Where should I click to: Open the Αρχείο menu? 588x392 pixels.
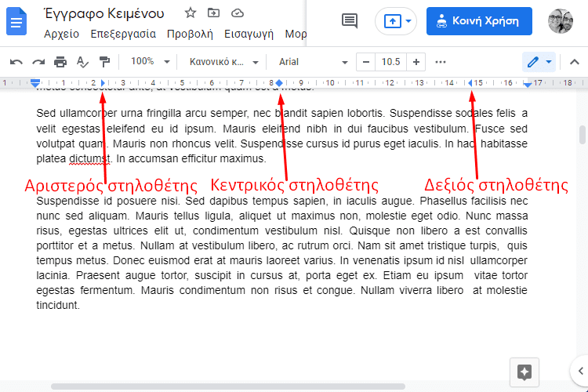[61, 34]
